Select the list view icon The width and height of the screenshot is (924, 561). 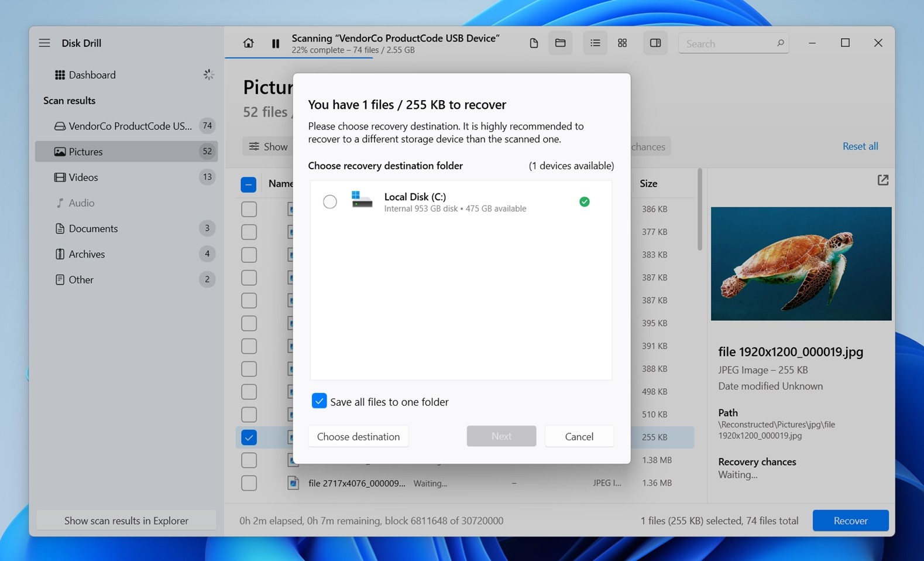click(x=595, y=43)
